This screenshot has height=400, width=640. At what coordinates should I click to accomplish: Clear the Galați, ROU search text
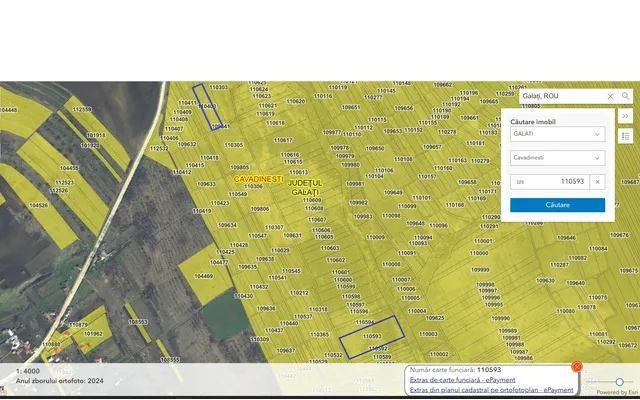tap(610, 96)
